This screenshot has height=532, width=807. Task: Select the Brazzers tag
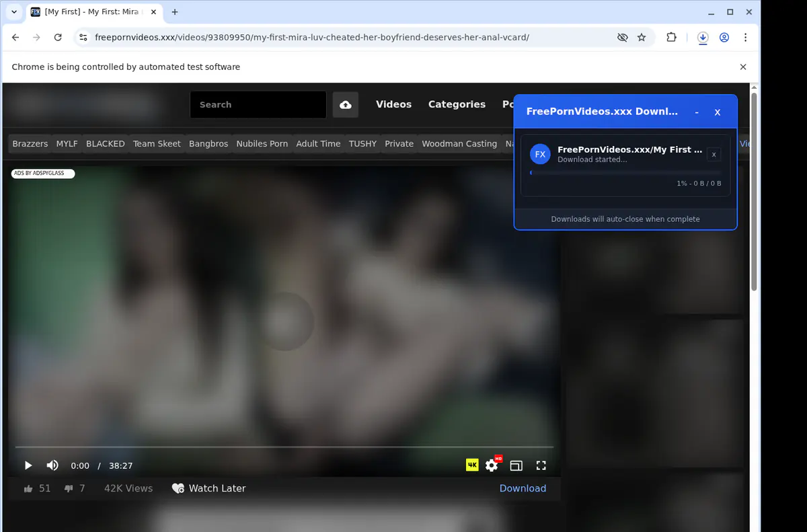point(30,143)
